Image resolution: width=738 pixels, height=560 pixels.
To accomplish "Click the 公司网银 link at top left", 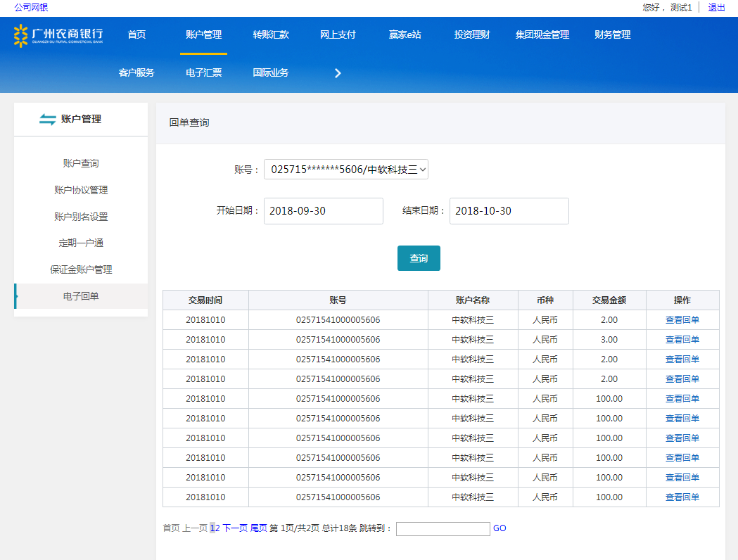I will click(x=31, y=7).
